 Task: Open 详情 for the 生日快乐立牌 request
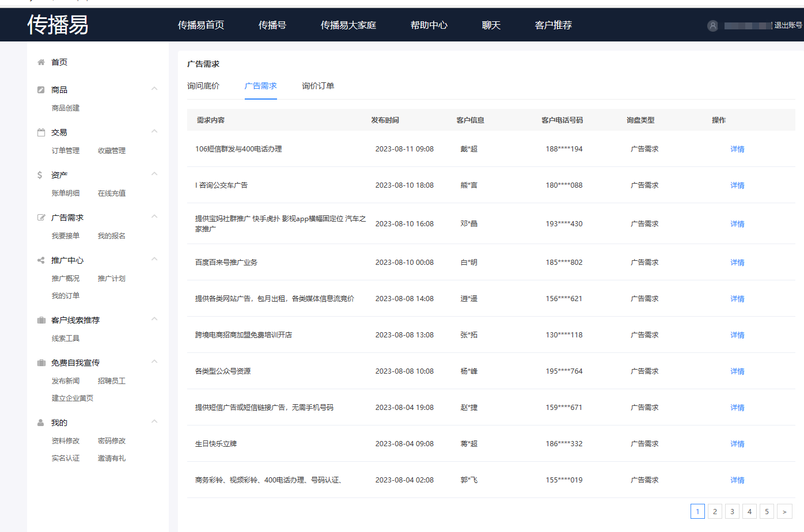point(737,443)
